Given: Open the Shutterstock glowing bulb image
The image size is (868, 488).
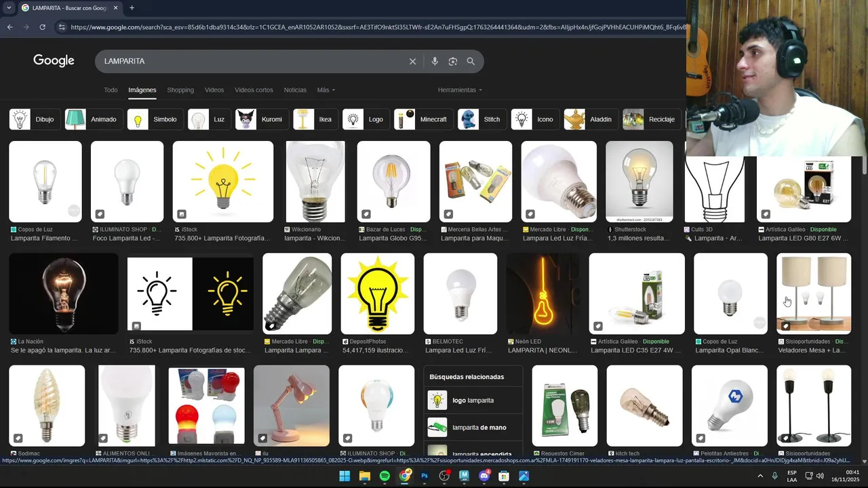Looking at the screenshot, I should tap(639, 182).
